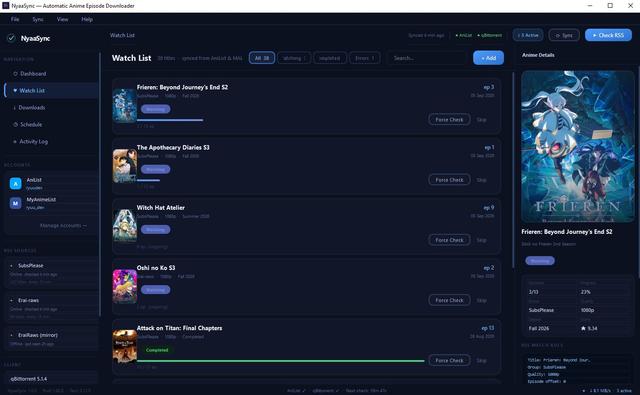This screenshot has height=395, width=640.
Task: Click Watching status badge in Anime Details
Action: point(540,261)
